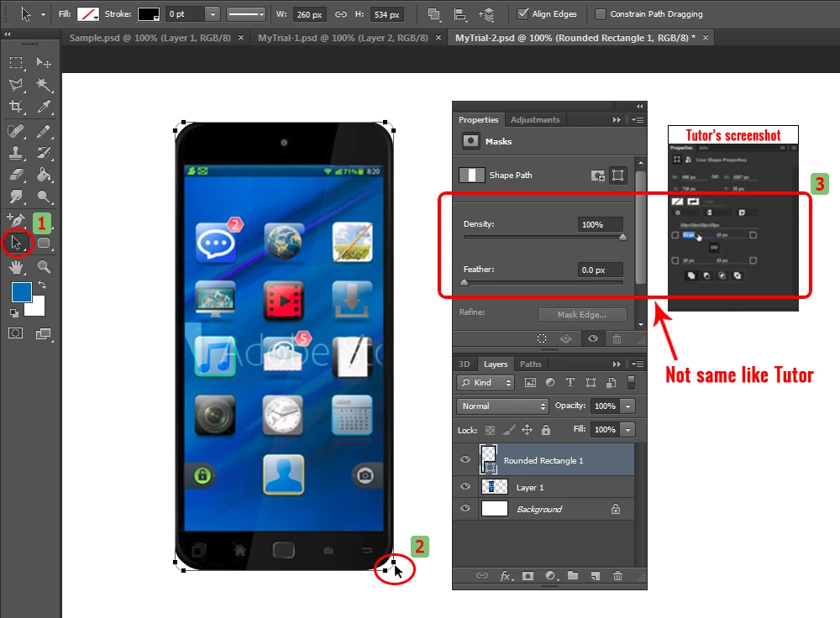
Task: Select the Add Anchor Point pen tool
Action: pos(16,220)
